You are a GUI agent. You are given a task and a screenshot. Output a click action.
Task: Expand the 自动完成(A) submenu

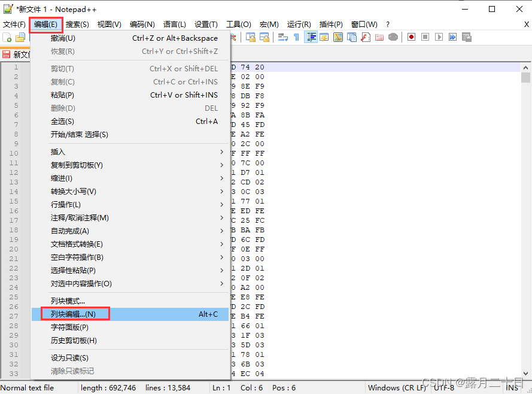coord(130,231)
